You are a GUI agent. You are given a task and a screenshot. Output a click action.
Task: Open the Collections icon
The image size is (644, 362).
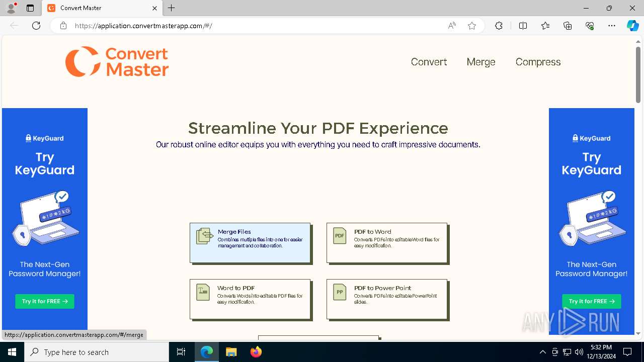pos(568,26)
